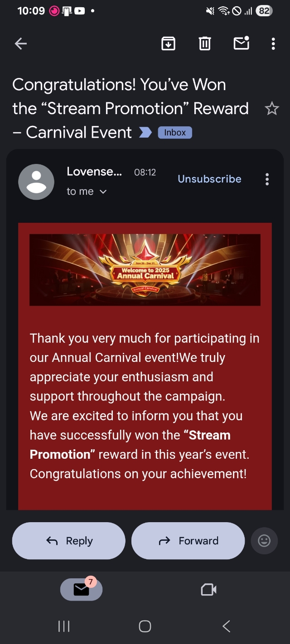Open Android recent apps

coord(64,626)
